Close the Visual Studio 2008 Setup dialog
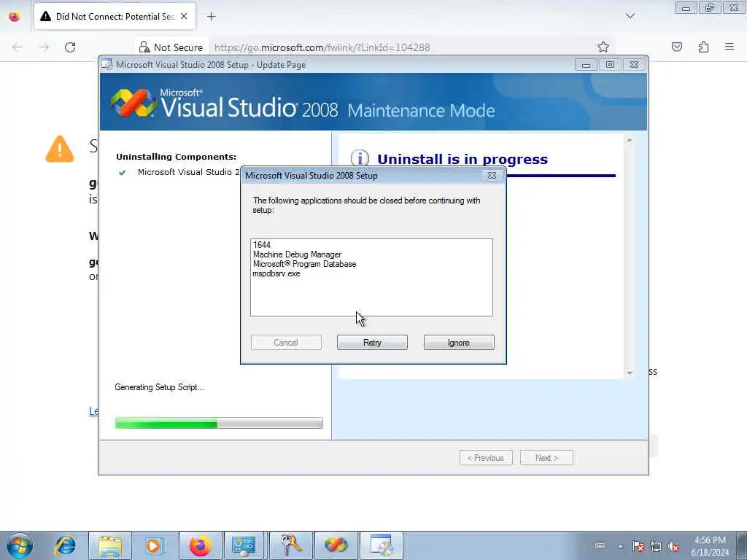747x560 pixels. point(492,176)
